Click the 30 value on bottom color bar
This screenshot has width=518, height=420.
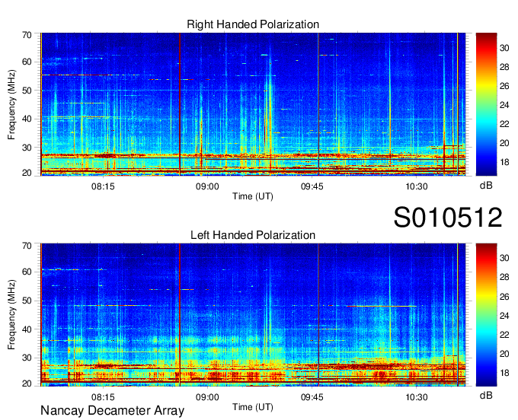click(x=504, y=258)
